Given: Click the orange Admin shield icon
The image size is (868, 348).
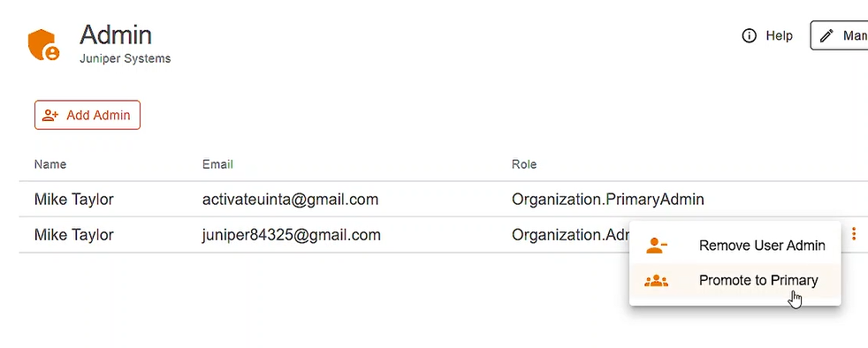Looking at the screenshot, I should (x=43, y=45).
